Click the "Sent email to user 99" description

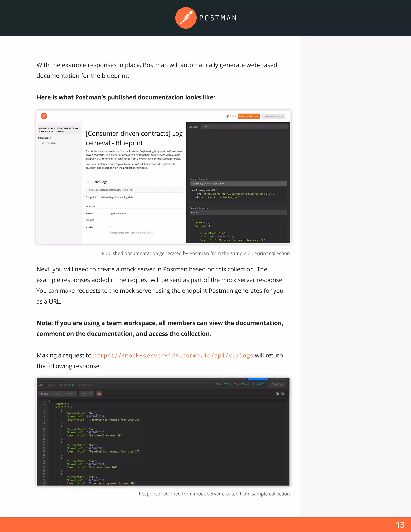[x=105, y=436]
